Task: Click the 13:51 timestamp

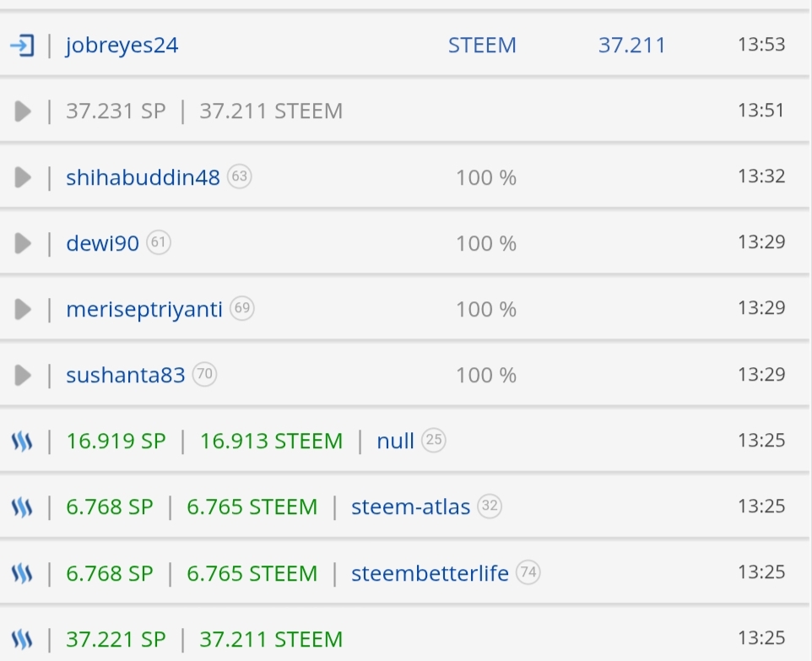Action: point(761,111)
